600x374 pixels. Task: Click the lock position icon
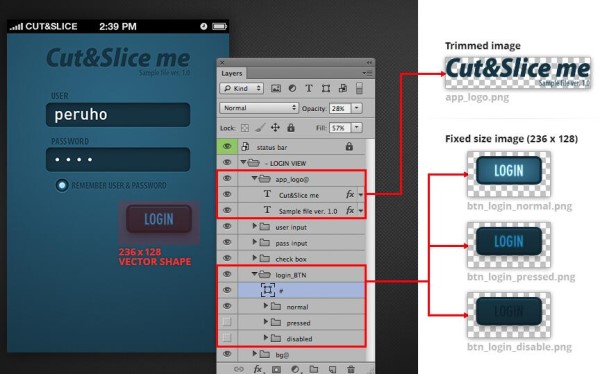[x=275, y=127]
